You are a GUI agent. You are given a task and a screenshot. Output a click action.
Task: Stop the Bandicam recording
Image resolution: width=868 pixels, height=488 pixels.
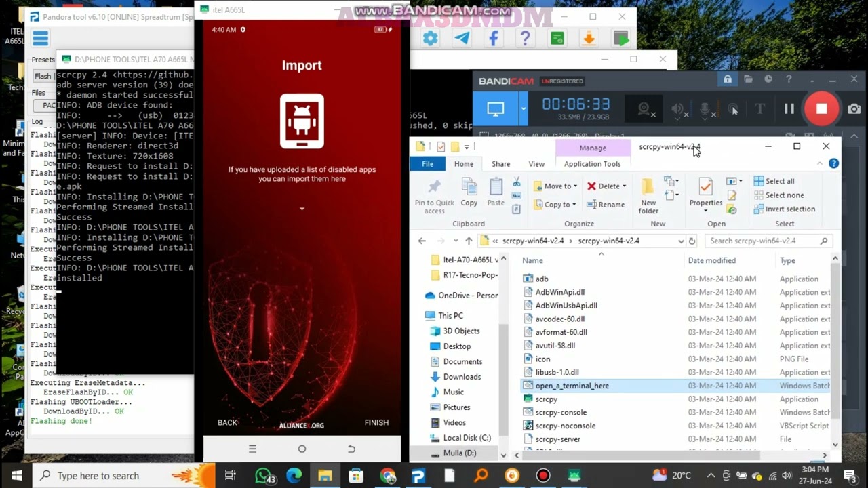pos(821,108)
